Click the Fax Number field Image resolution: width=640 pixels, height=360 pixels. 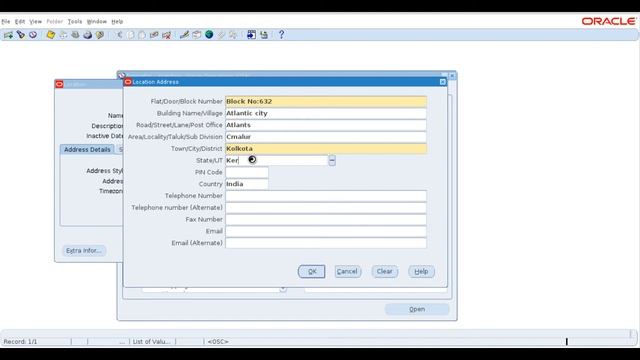tap(326, 220)
